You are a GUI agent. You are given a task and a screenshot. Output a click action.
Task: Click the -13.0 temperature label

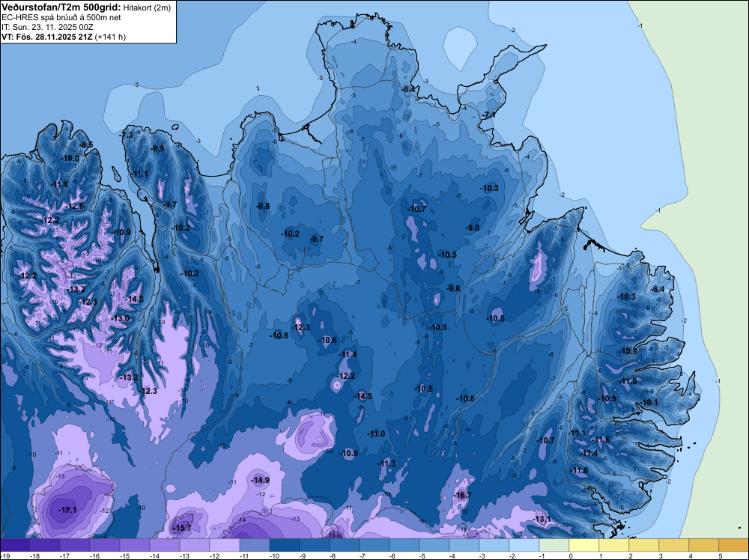120,318
